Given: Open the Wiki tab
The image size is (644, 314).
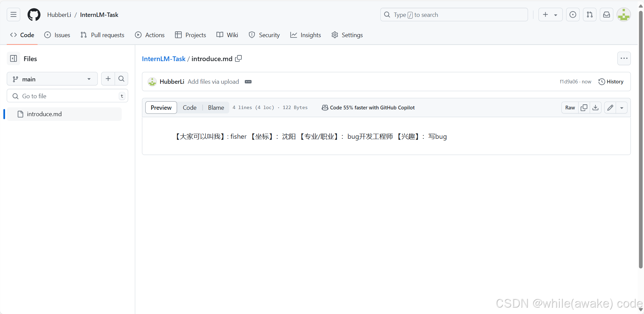Looking at the screenshot, I should coord(227,35).
